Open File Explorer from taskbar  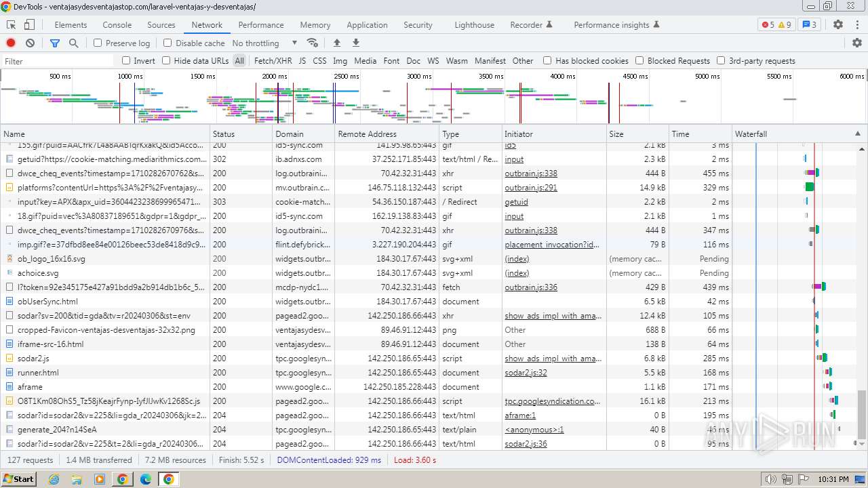pos(77,479)
